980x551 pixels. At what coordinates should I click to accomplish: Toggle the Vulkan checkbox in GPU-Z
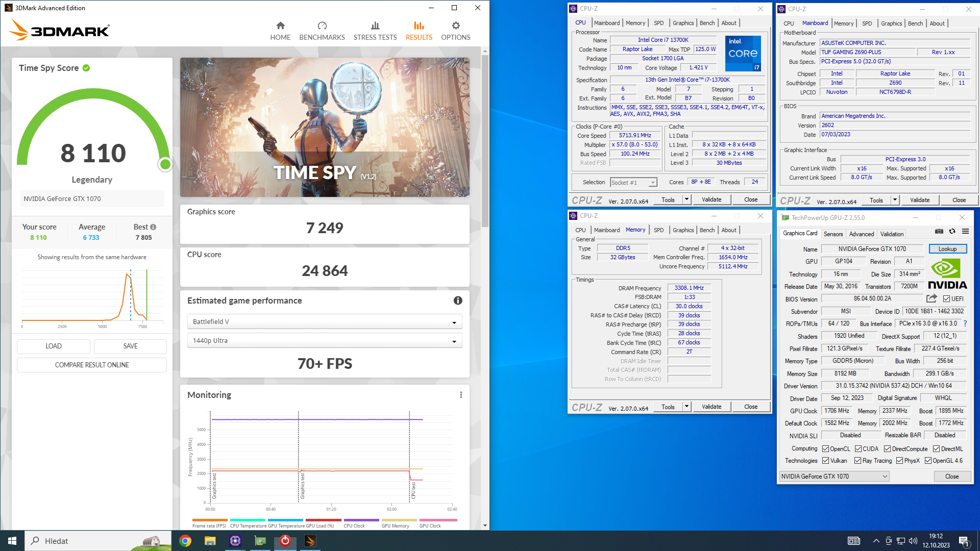pos(825,461)
